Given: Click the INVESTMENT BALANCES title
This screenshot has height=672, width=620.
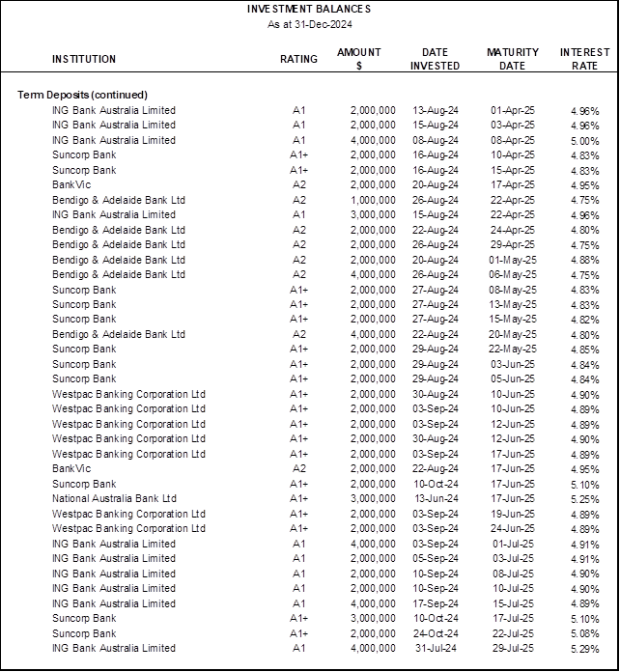Looking at the screenshot, I should [309, 9].
